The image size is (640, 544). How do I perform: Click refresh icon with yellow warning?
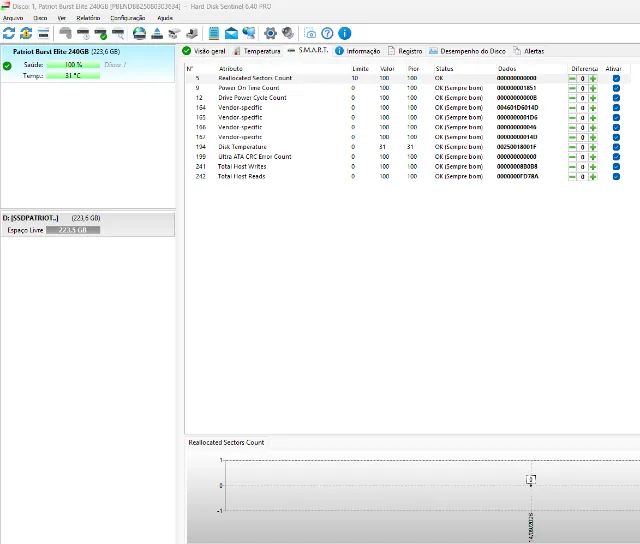tap(26, 33)
